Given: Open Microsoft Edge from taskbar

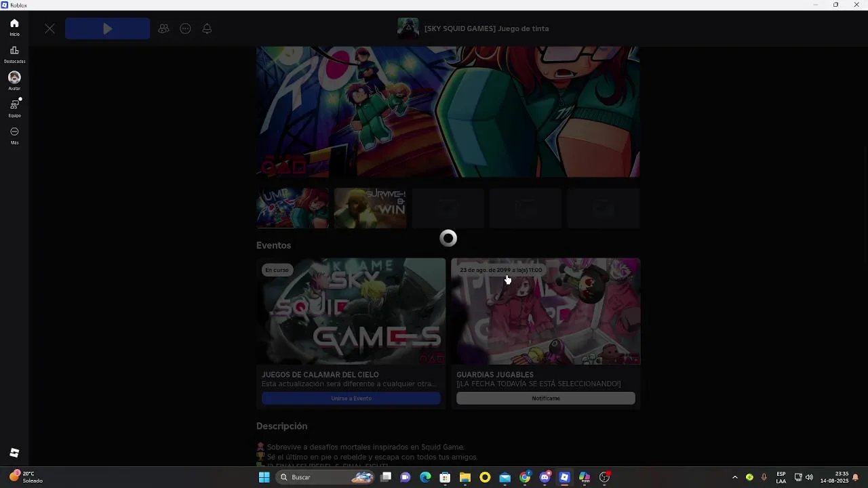Looking at the screenshot, I should [x=425, y=477].
